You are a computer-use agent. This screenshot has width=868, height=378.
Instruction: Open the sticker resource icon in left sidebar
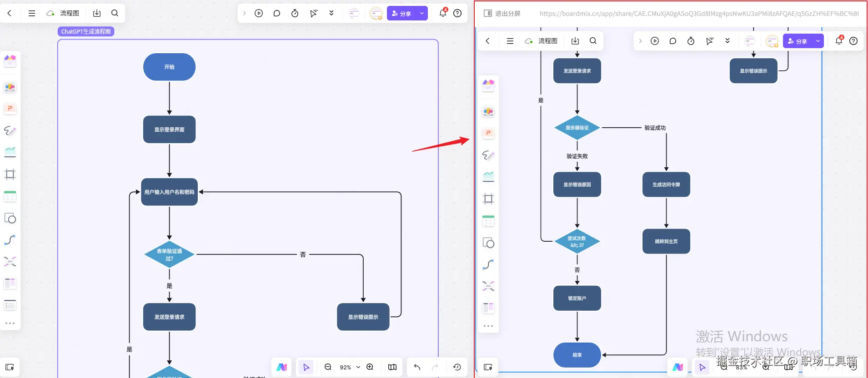tap(10, 87)
